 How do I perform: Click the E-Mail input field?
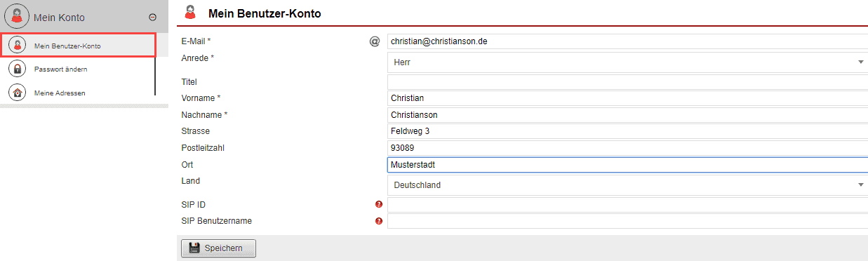click(627, 41)
